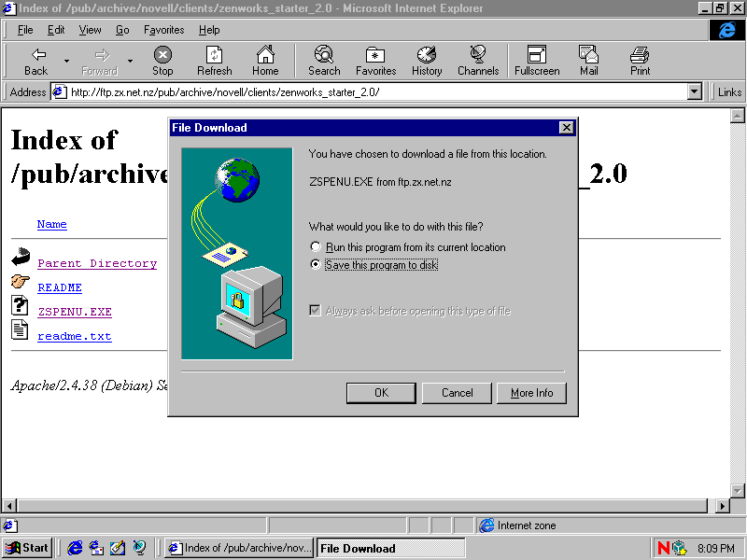Image resolution: width=747 pixels, height=560 pixels.
Task: Refresh the page using the toolbar
Action: point(215,61)
